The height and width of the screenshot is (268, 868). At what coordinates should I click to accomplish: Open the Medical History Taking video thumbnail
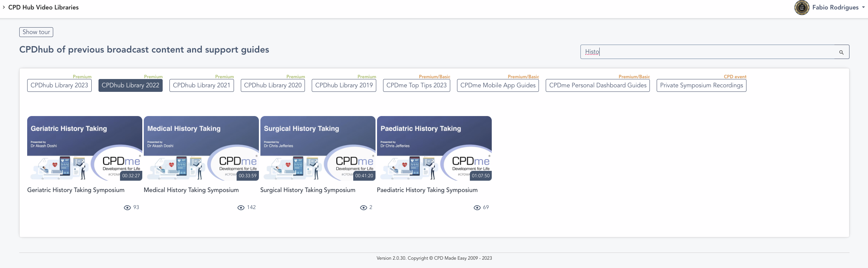pyautogui.click(x=201, y=148)
